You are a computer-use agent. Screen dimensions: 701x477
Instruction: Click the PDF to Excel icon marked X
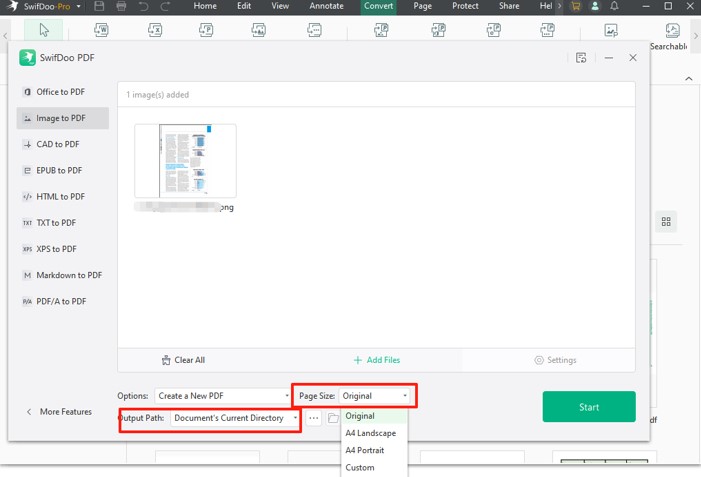(155, 30)
